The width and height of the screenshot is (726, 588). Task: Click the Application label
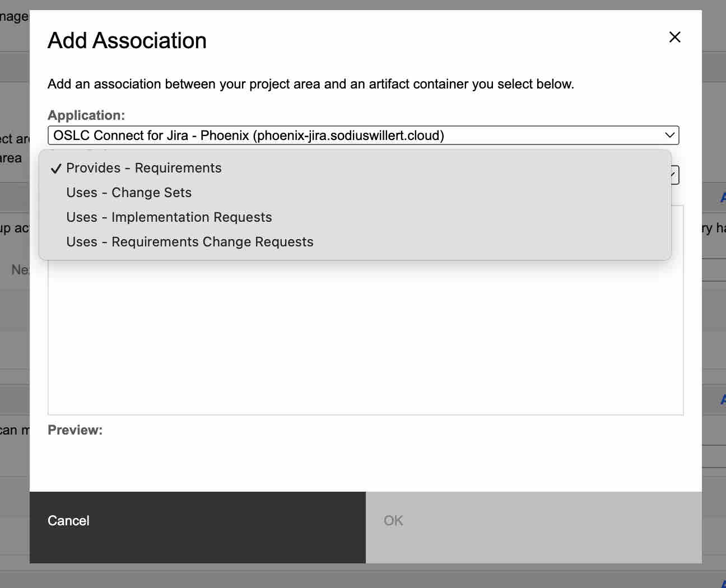tap(86, 115)
